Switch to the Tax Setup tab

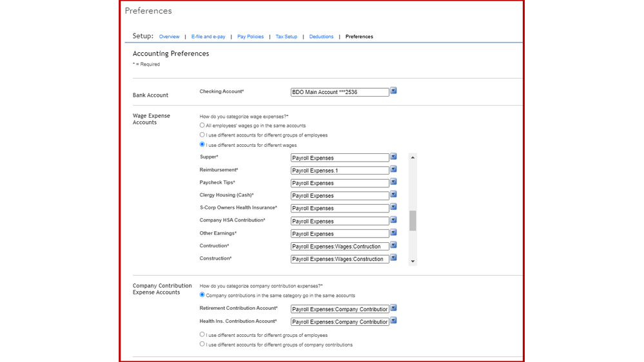(286, 37)
